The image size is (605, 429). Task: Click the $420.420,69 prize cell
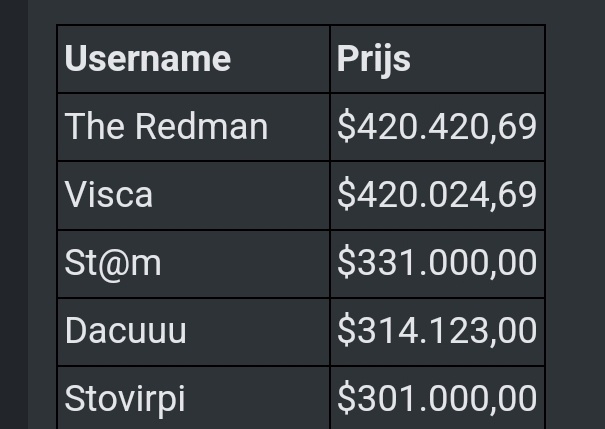(x=437, y=127)
